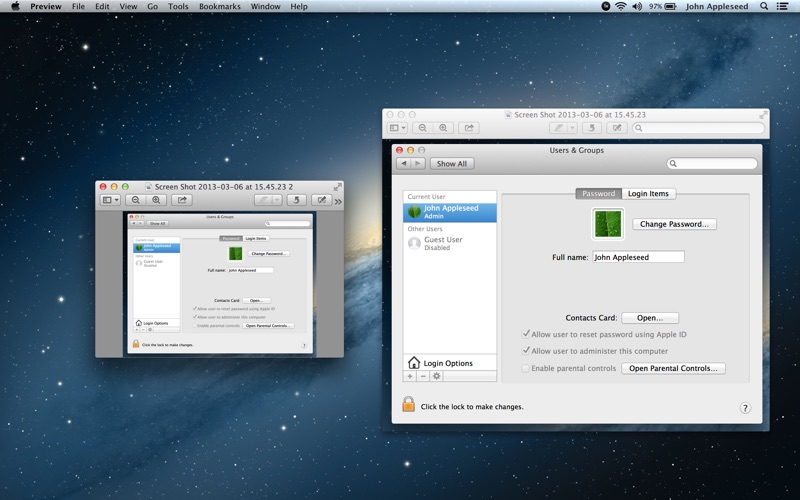Open the Window menu

pos(265,6)
